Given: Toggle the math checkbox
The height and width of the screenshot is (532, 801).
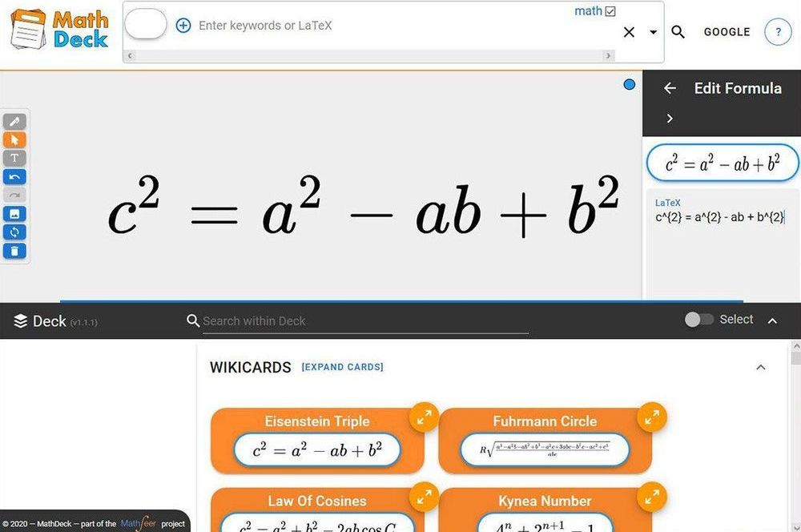Looking at the screenshot, I should point(611,11).
